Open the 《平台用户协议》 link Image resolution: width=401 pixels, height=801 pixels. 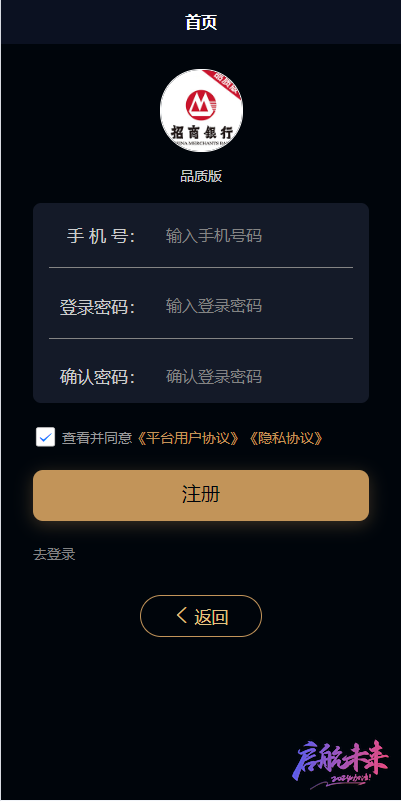tap(187, 438)
